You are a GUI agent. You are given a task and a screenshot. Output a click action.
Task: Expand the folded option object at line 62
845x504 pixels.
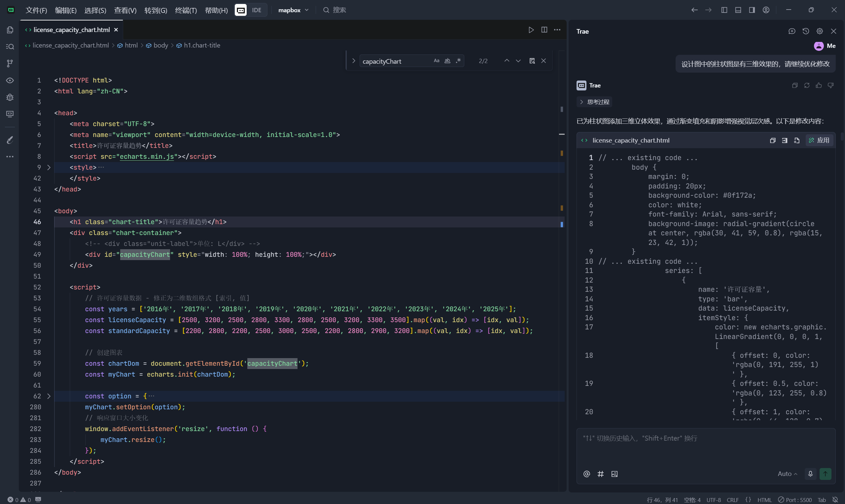tap(49, 396)
